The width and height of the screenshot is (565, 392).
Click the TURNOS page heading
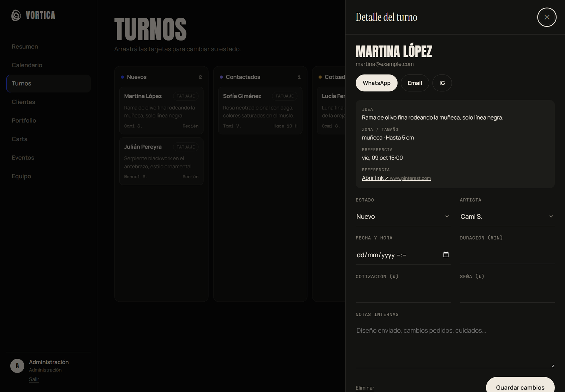(150, 29)
